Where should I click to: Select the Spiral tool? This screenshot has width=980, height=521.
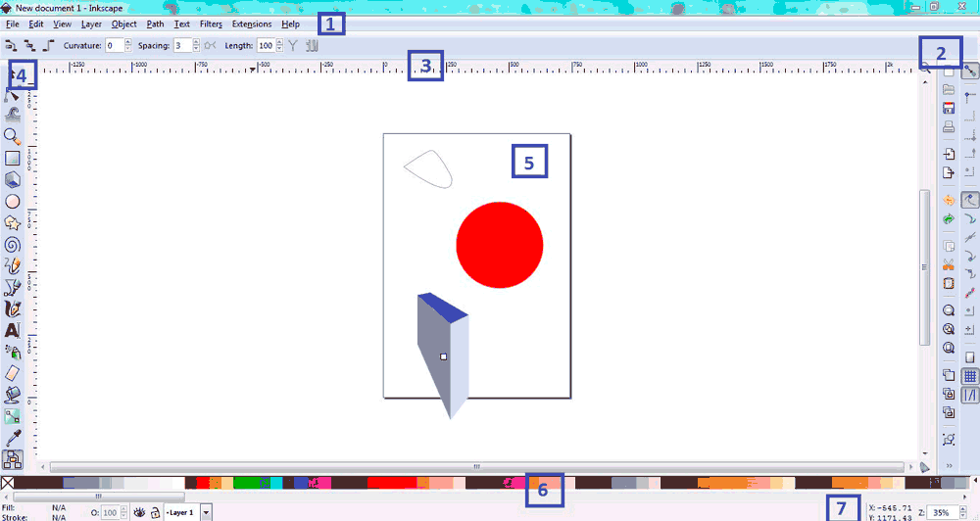pyautogui.click(x=13, y=244)
